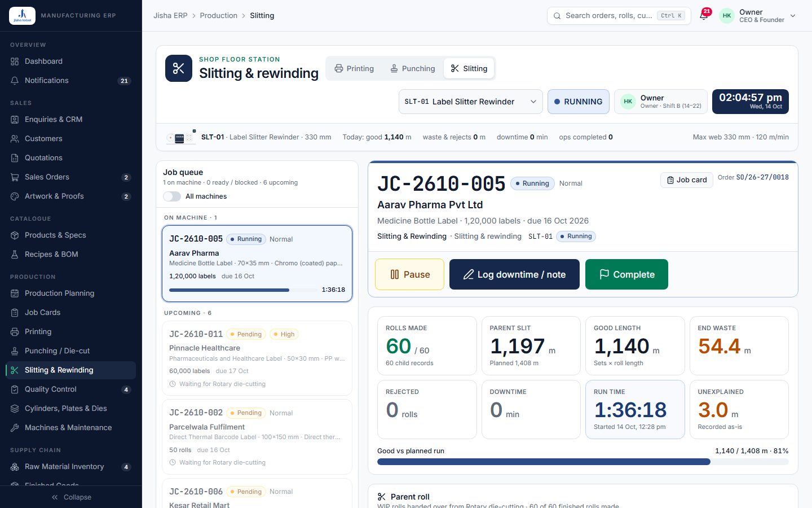Click Log downtime / note

[514, 274]
